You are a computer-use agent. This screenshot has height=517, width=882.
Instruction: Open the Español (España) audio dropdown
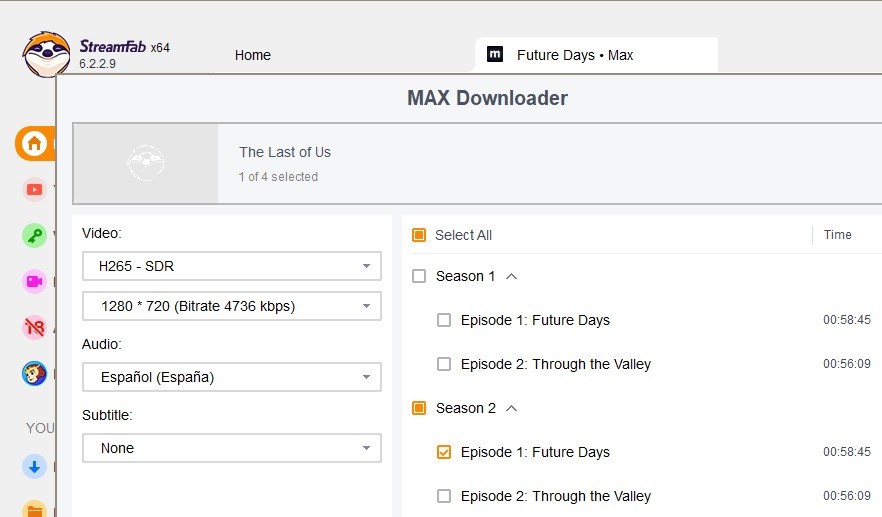(x=232, y=377)
